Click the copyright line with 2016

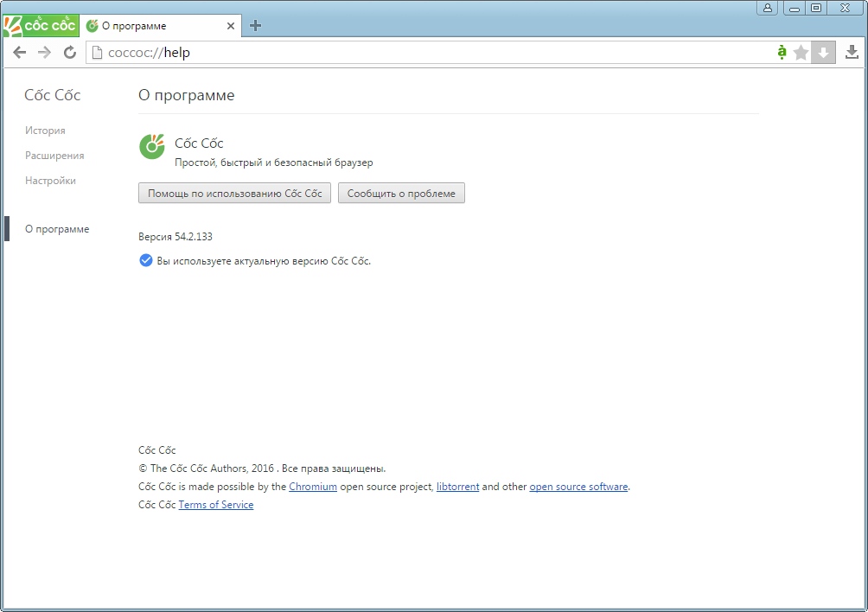pos(262,469)
